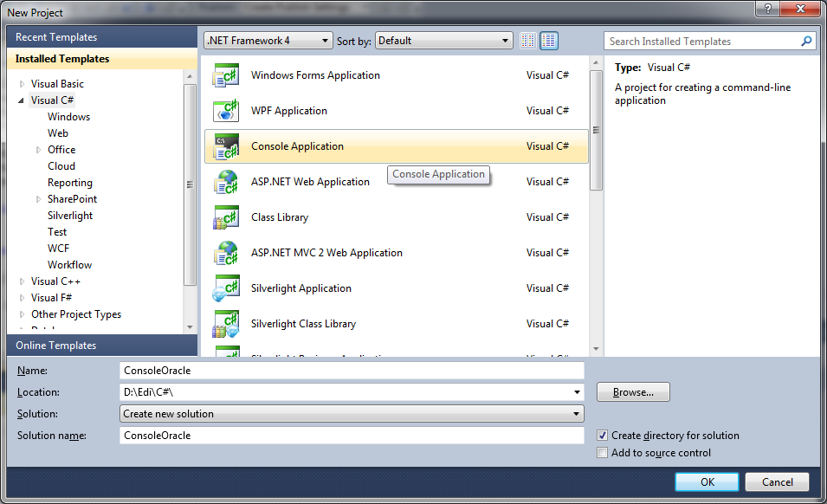Click the Console Application template icon
Screen dimensions: 827x504
pyautogui.click(x=226, y=146)
